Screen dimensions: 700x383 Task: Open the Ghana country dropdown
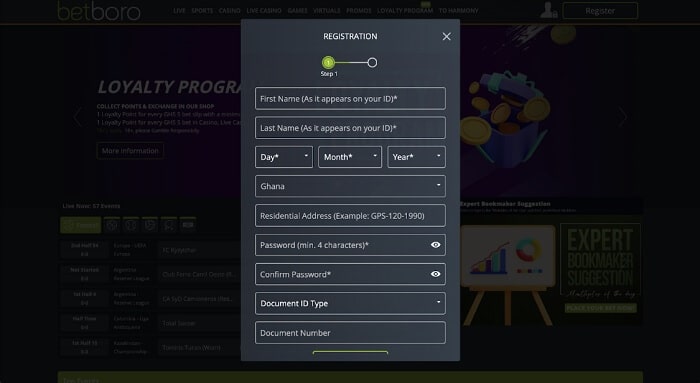(x=350, y=186)
